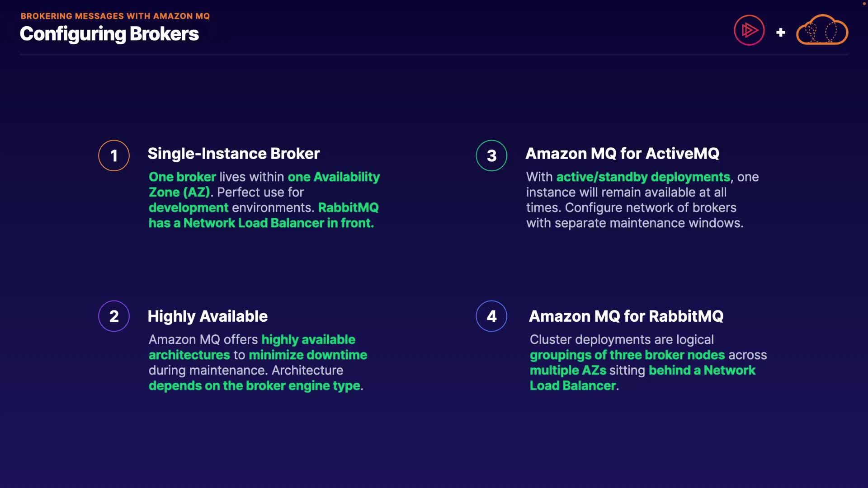Click the purple circled number 2
This screenshot has width=868, height=488.
pyautogui.click(x=114, y=316)
